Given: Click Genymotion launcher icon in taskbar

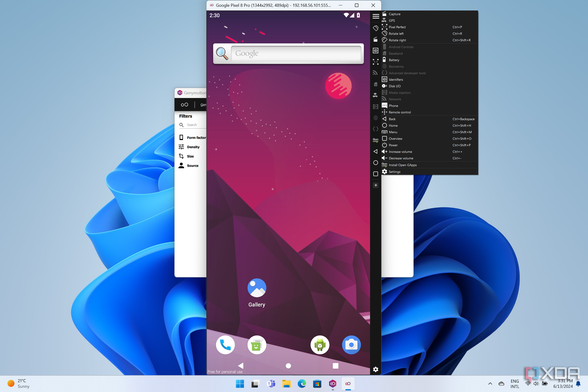Looking at the screenshot, I should point(332,384).
